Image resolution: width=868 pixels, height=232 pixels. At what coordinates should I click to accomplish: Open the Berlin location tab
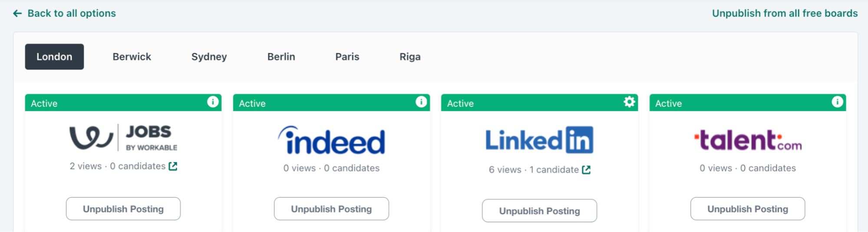pyautogui.click(x=281, y=57)
